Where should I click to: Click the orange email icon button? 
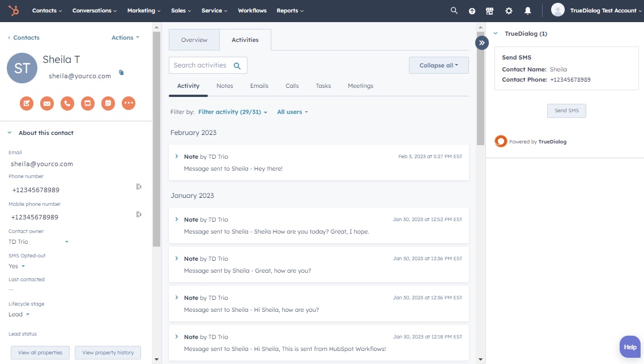47,103
